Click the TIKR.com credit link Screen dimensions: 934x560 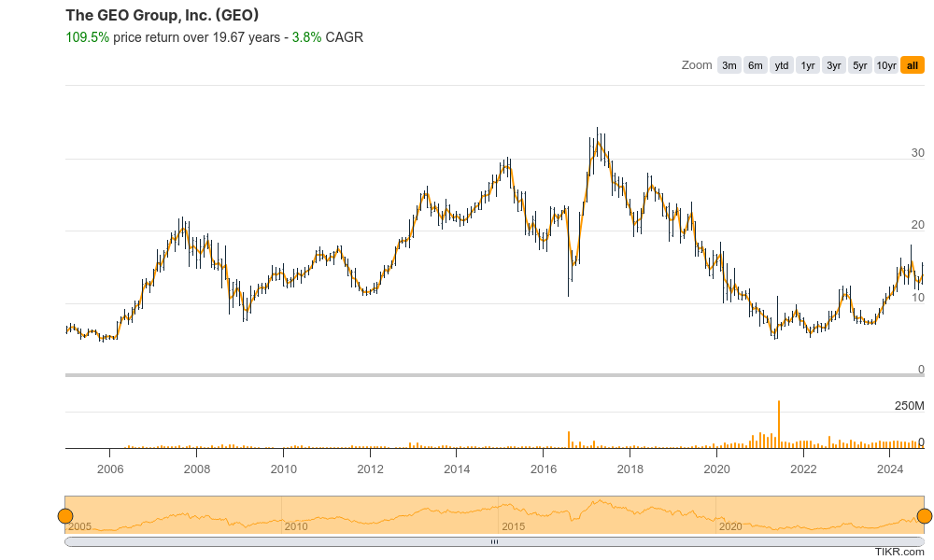(899, 553)
